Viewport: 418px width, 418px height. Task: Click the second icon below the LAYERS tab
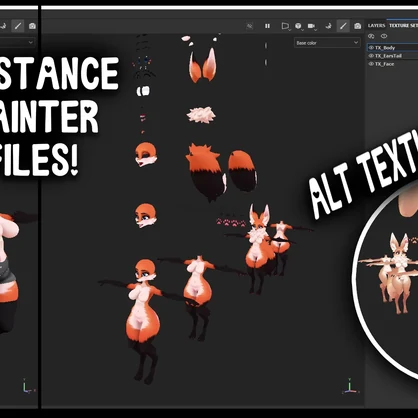tap(384, 36)
